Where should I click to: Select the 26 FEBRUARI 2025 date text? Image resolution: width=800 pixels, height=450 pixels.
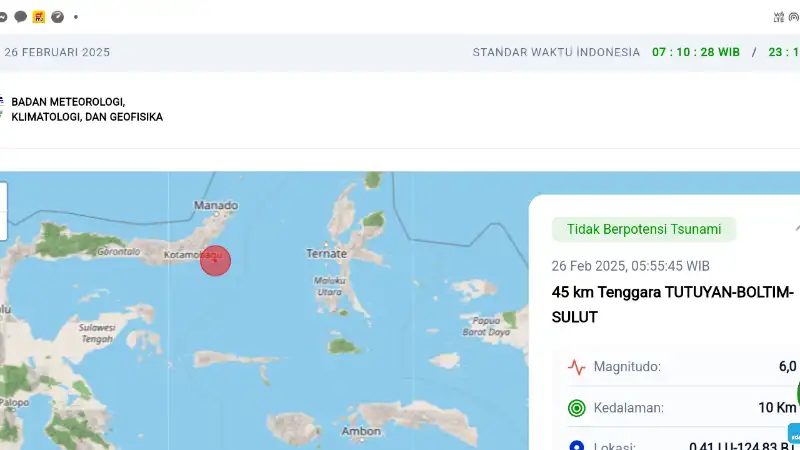(x=57, y=53)
